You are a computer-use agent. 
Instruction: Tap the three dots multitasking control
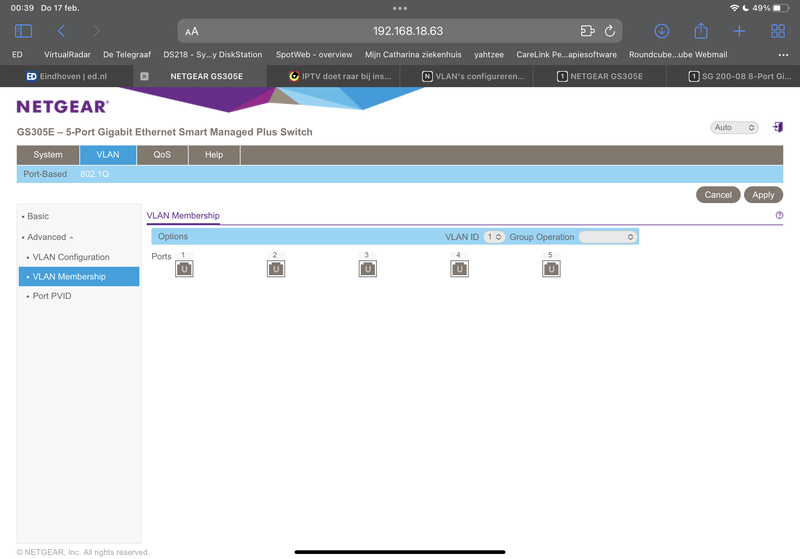click(x=400, y=8)
